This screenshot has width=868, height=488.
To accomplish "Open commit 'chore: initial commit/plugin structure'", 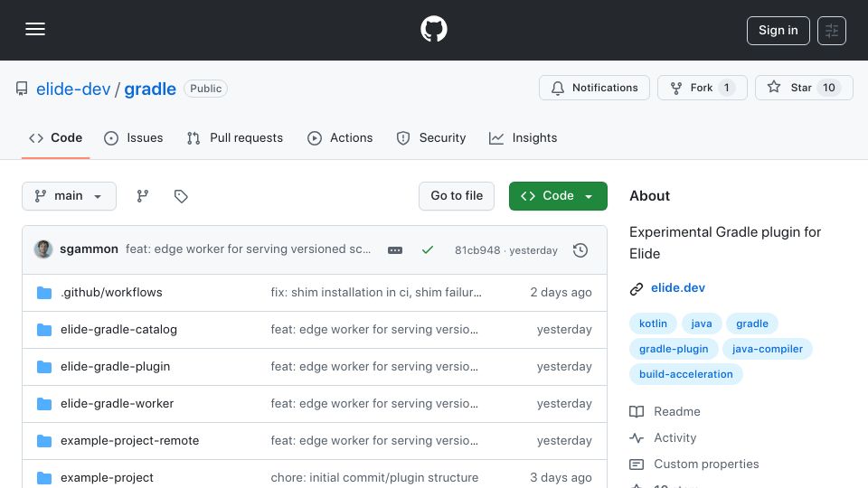I will [374, 477].
